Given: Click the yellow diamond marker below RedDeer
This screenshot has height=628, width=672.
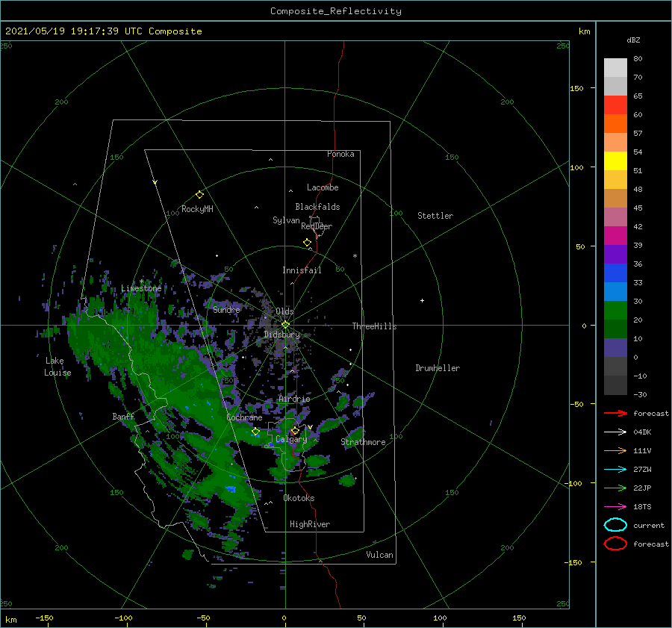Looking at the screenshot, I should coord(307,243).
